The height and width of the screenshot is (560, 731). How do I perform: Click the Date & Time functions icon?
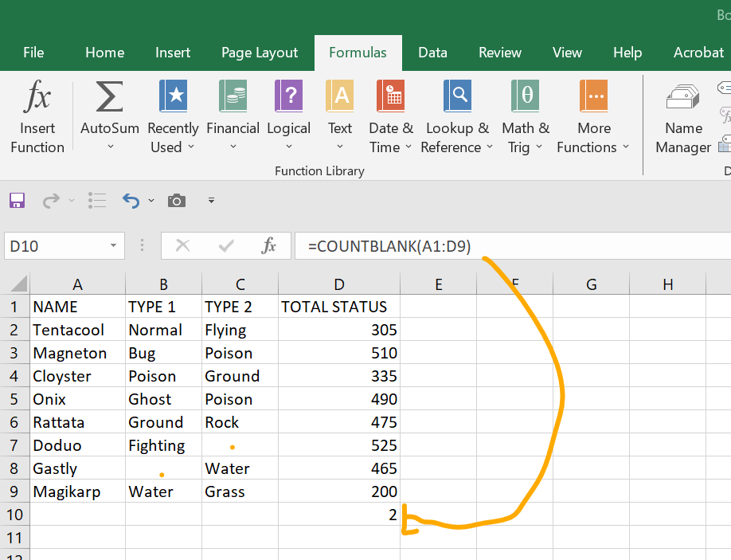[x=390, y=96]
